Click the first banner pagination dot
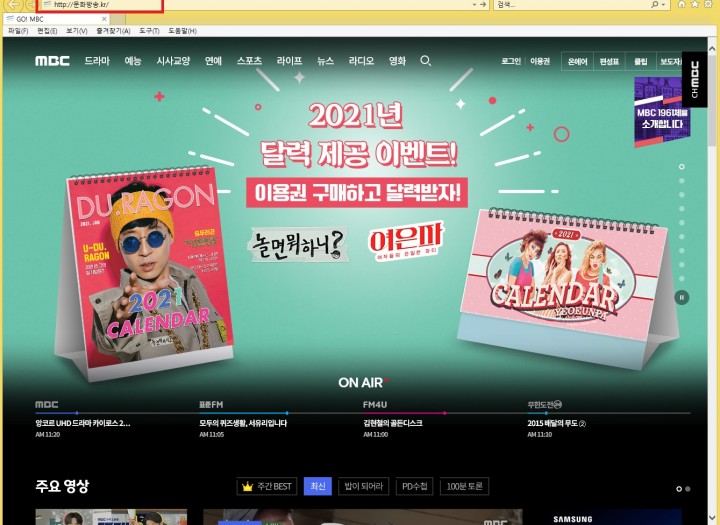The height and width of the screenshot is (525, 720). pyautogui.click(x=682, y=166)
